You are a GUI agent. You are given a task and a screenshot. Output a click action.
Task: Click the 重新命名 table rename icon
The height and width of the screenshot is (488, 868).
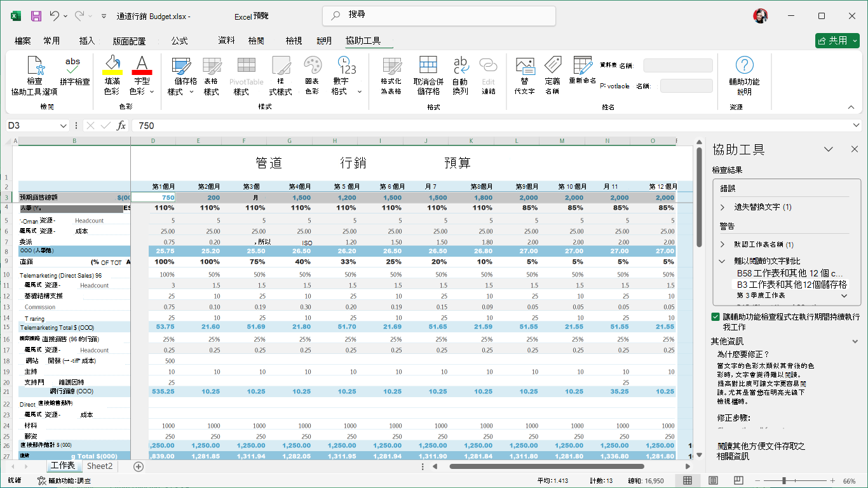[x=583, y=65]
